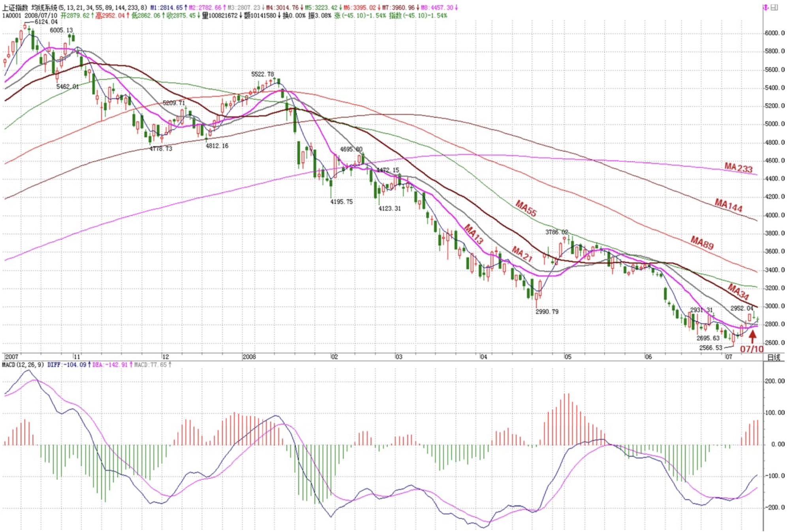This screenshot has width=789, height=532.
Task: Select the 均线系统 indicator title
Action: pyautogui.click(x=44, y=7)
